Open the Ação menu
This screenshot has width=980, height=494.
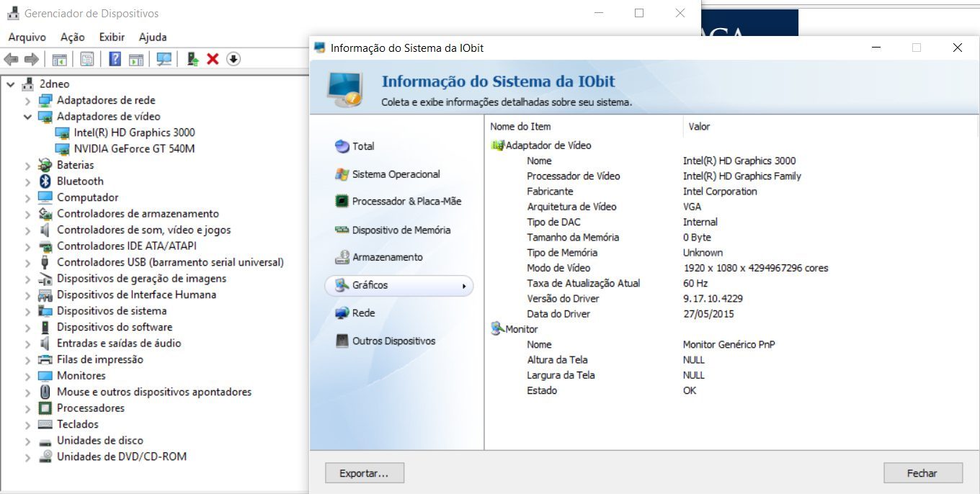(x=72, y=37)
